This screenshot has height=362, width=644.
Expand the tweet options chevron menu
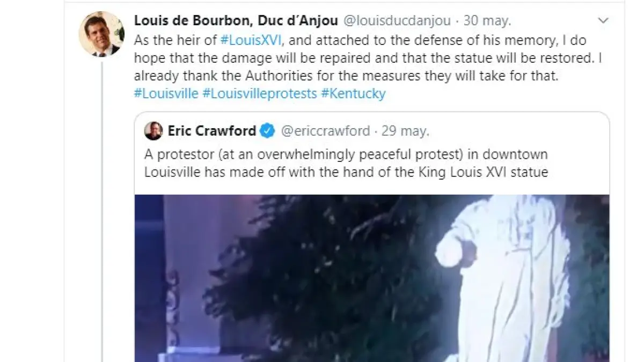coord(603,21)
